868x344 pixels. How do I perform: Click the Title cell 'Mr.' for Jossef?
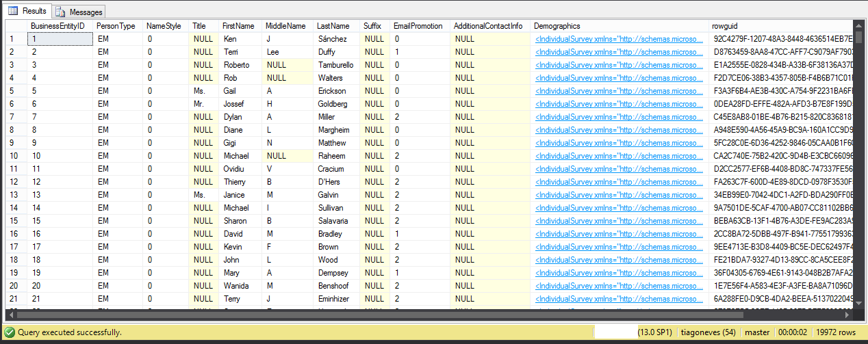[204, 104]
